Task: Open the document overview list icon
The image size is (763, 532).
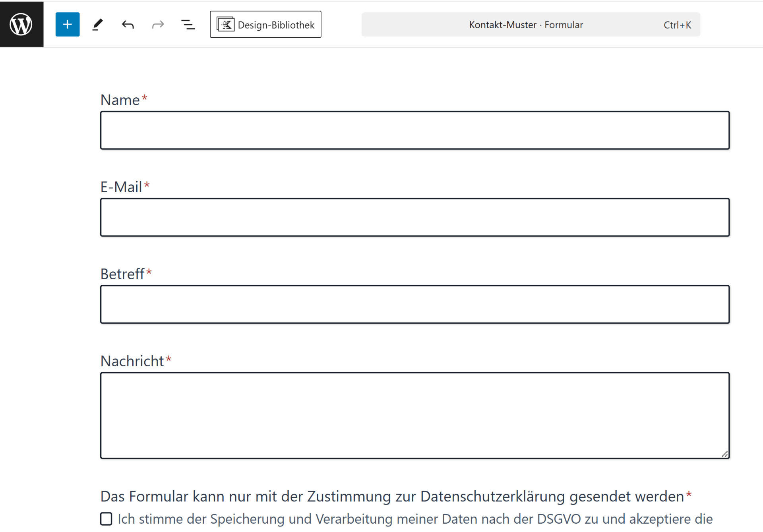Action: click(x=188, y=25)
